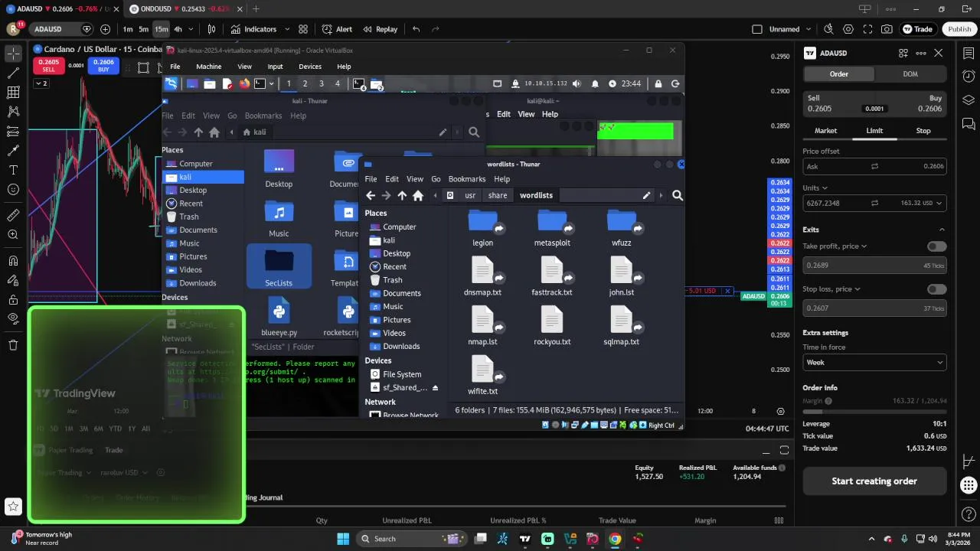Viewport: 980px width, 551px height.
Task: Switch to workspace 3 in Kali panel
Action: pyautogui.click(x=321, y=83)
